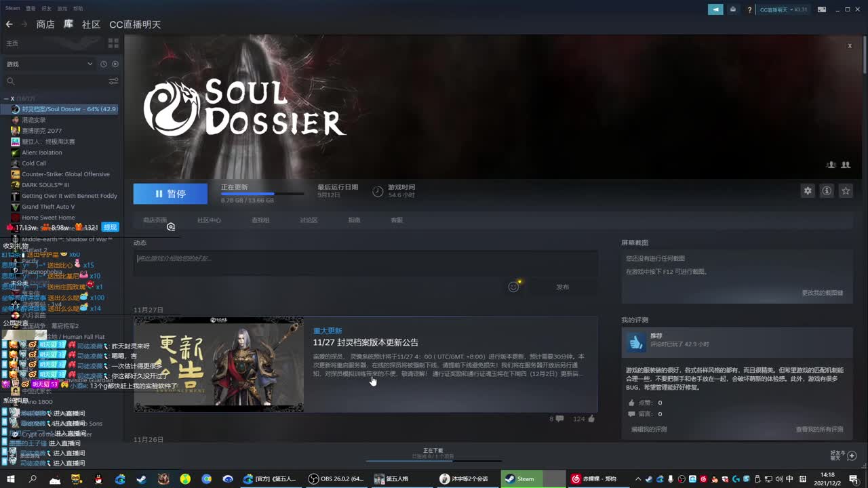This screenshot has height=488, width=868.
Task: Open Windows taskbar search
Action: point(33,479)
